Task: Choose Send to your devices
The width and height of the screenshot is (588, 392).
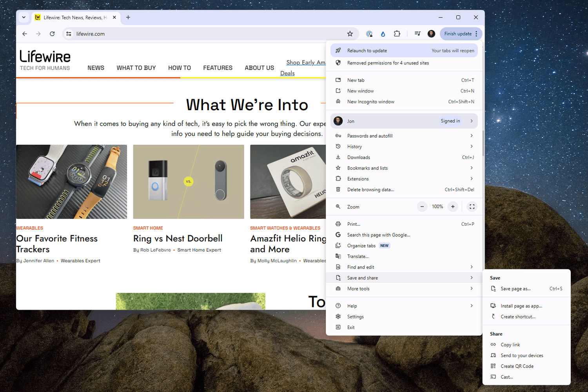Action: (521, 355)
